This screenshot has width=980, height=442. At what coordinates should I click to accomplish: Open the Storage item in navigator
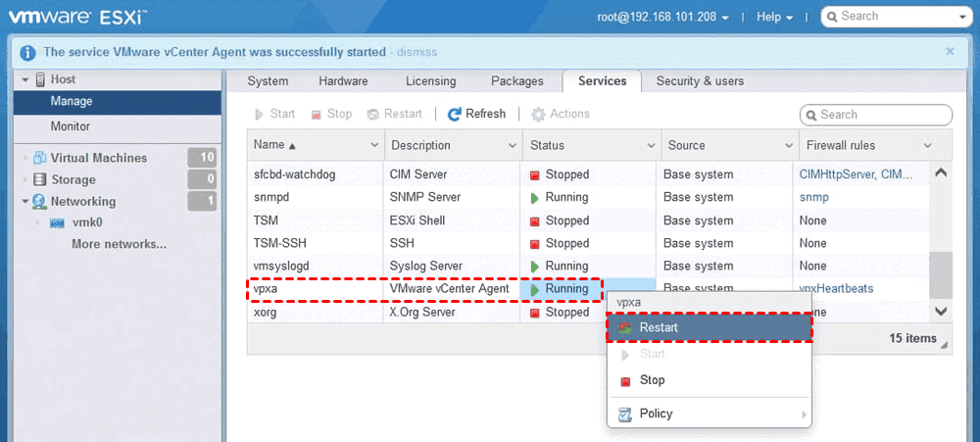tap(73, 180)
